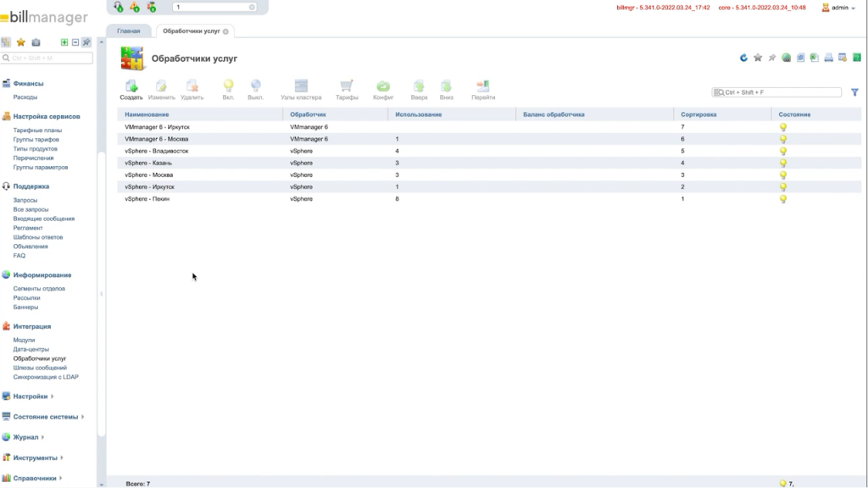Toggle state bulb for VMmanager 6 - Иркутск row
The width and height of the screenshot is (868, 488).
click(782, 127)
